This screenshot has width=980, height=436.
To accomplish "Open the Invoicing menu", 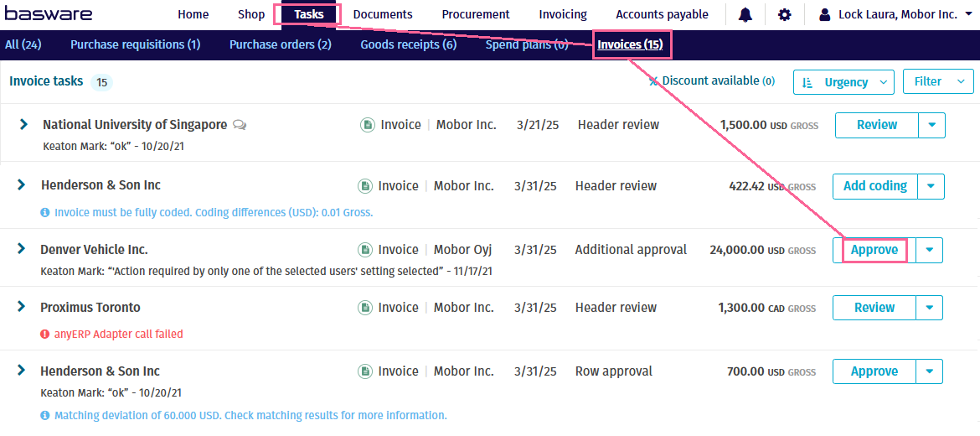I will pyautogui.click(x=563, y=14).
